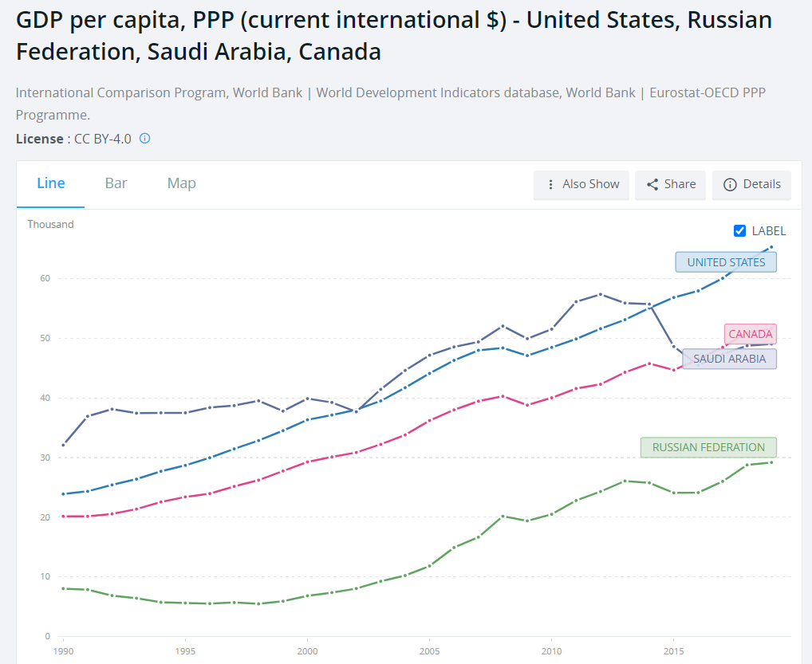The image size is (812, 664).
Task: Click the Share button
Action: (670, 184)
